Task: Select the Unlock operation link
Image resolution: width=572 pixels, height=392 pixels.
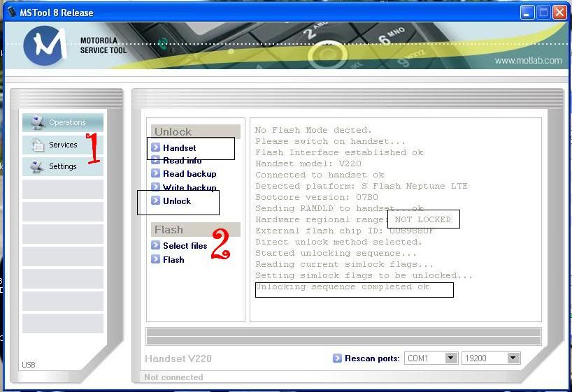Action: point(177,201)
